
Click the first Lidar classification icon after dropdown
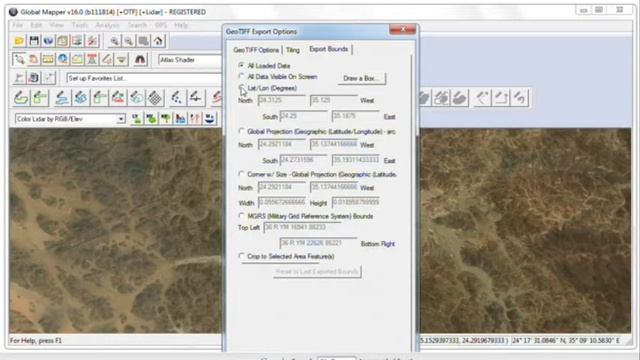click(x=136, y=119)
